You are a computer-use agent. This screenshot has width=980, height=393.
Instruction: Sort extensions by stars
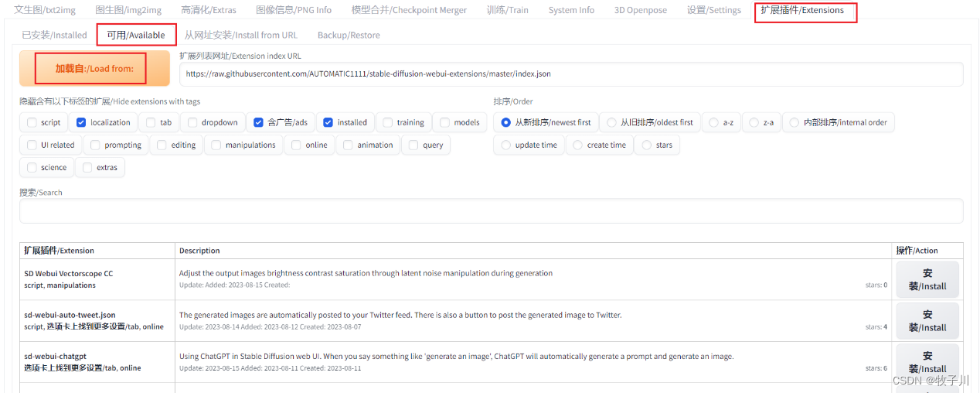pyautogui.click(x=647, y=145)
